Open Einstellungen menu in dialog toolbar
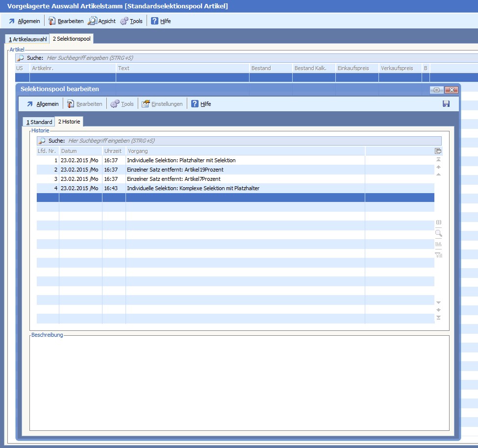Viewport: 478px width, 448px height. 162,104
